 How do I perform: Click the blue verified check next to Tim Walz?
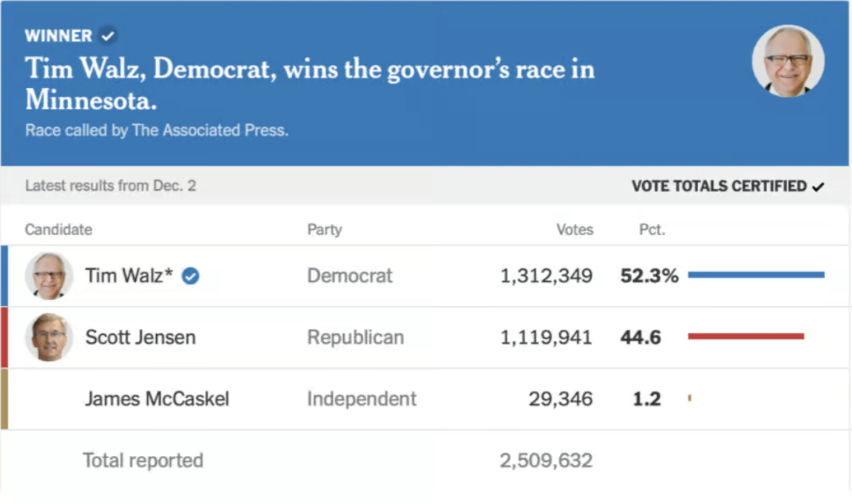pos(191,276)
